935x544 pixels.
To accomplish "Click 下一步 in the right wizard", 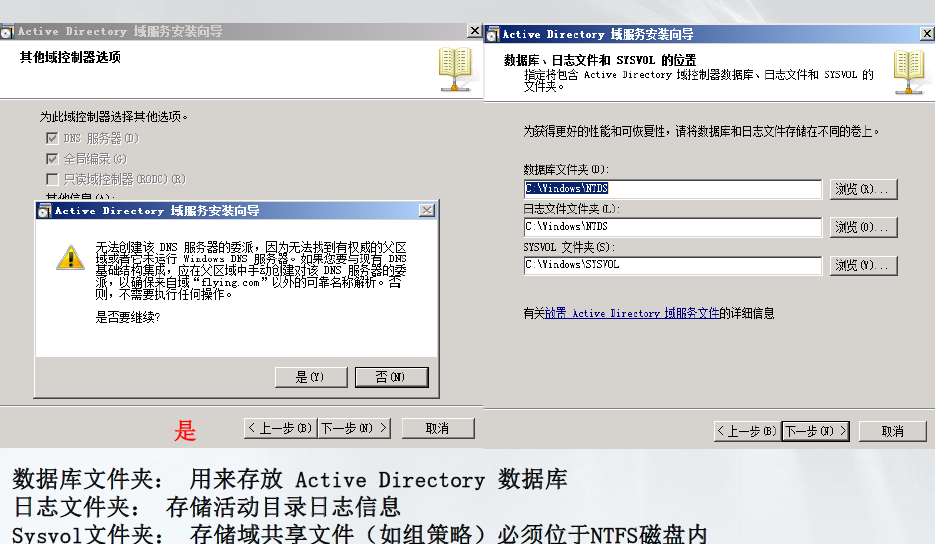I will (x=816, y=431).
